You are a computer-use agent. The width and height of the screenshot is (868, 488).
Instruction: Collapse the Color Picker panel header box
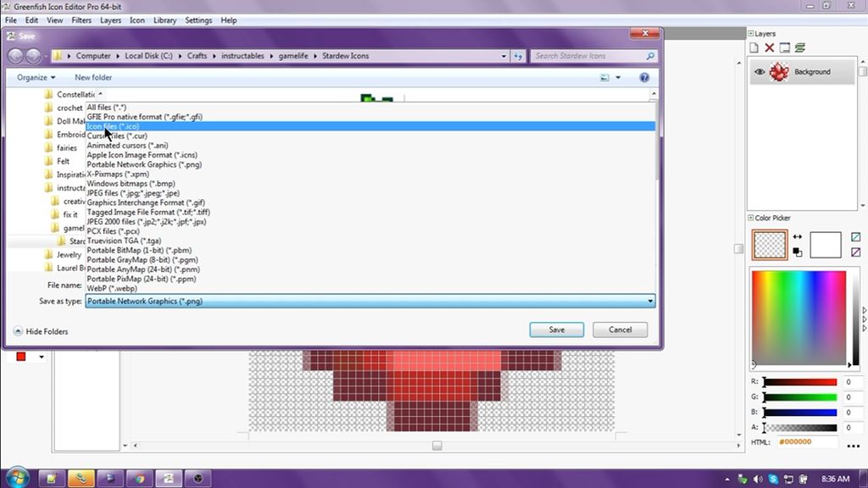pyautogui.click(x=750, y=218)
